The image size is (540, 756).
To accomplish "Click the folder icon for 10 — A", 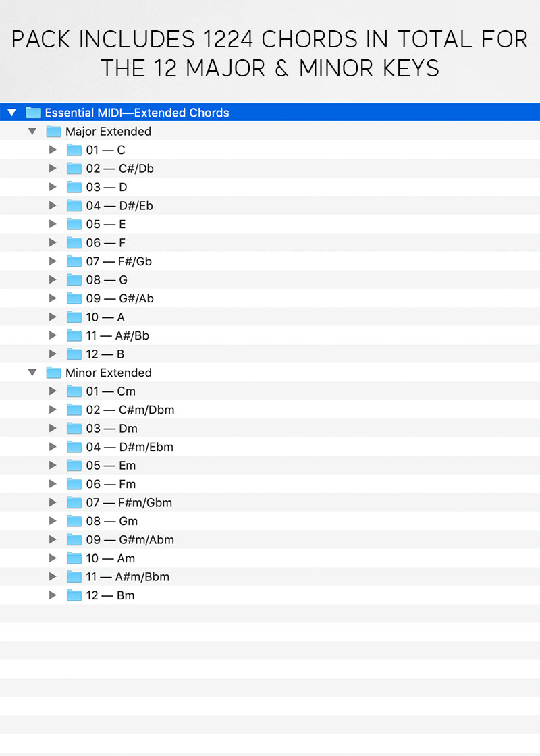I will pyautogui.click(x=74, y=317).
